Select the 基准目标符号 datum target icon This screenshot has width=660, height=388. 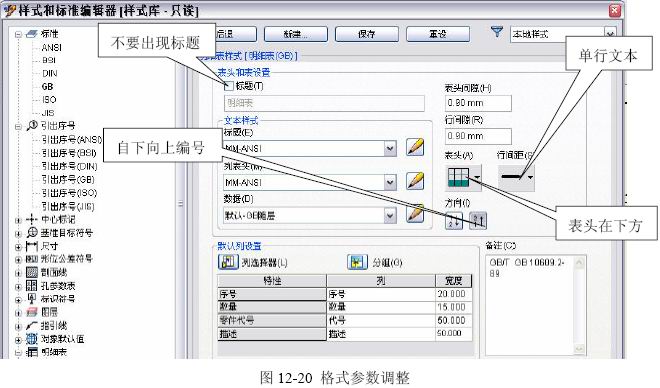(x=32, y=232)
